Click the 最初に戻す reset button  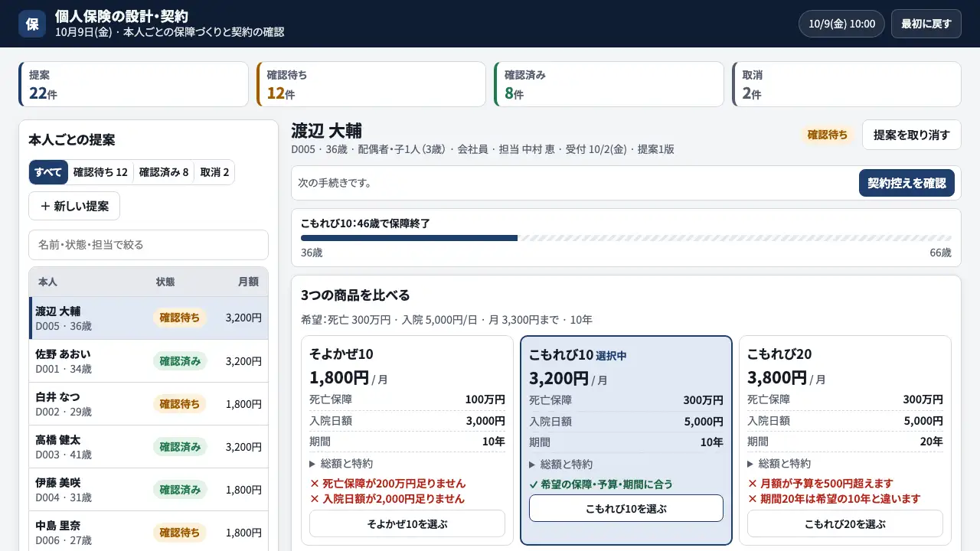[926, 24]
